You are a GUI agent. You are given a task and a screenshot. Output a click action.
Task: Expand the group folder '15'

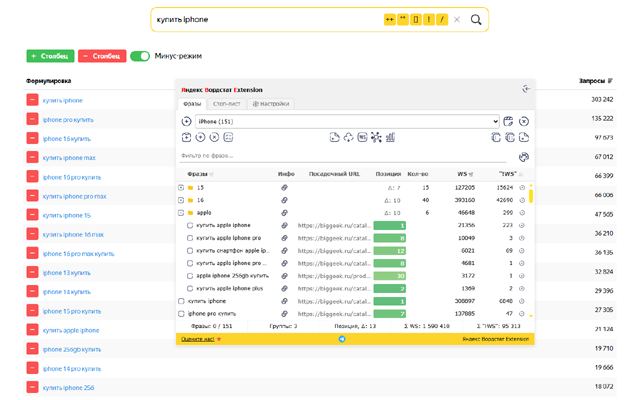click(x=181, y=188)
